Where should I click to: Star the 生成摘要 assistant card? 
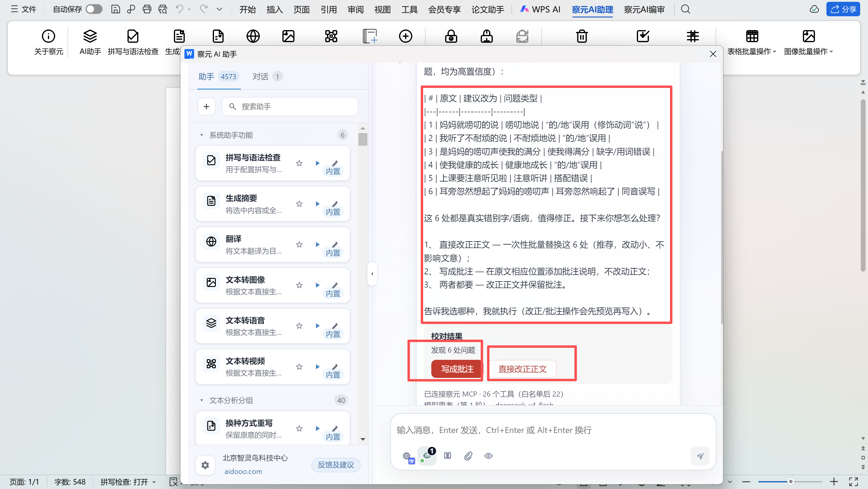(x=299, y=204)
